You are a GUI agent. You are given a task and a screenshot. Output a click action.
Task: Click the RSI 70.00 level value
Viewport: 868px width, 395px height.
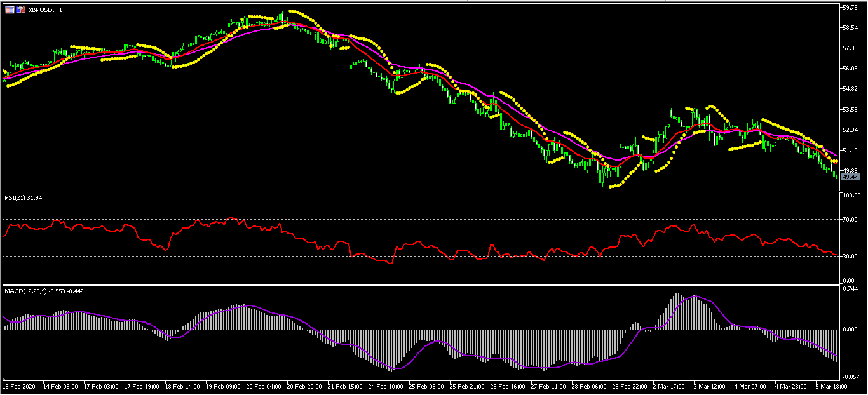(x=850, y=220)
